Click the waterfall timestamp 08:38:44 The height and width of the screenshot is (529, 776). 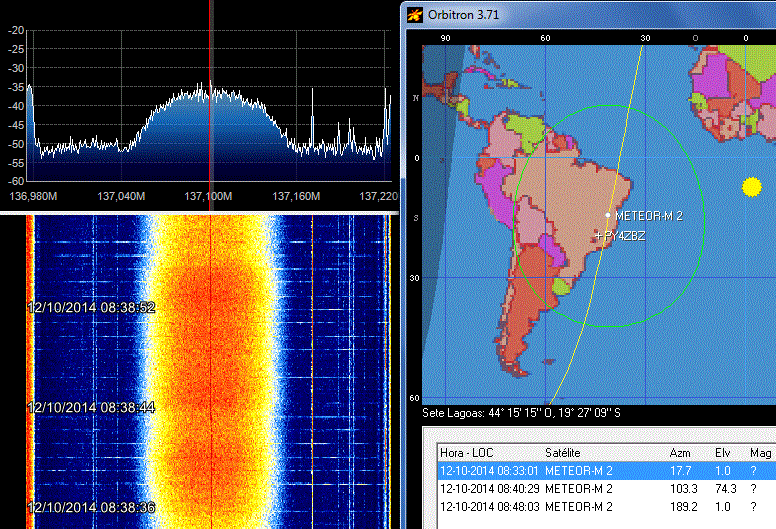(x=91, y=407)
